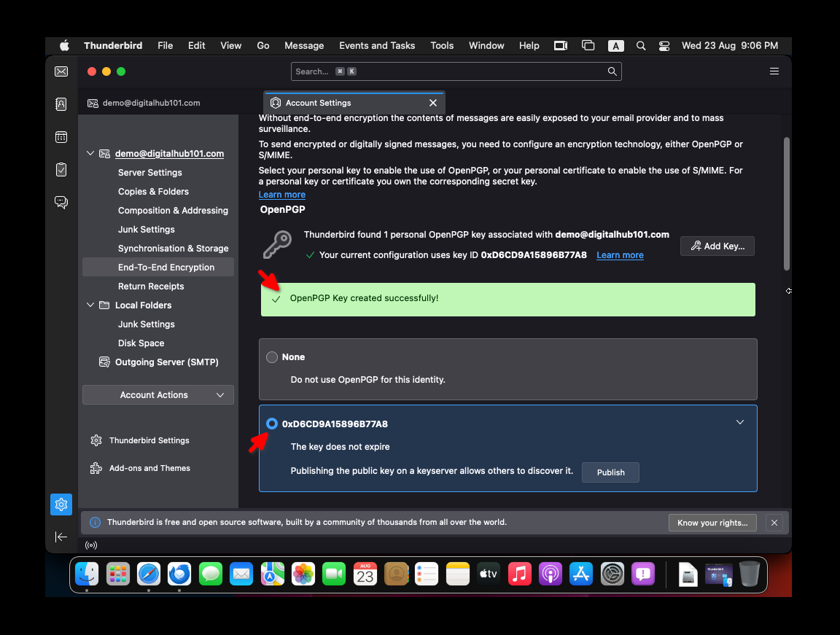Open App Store from the dock
The image size is (840, 635).
[581, 574]
